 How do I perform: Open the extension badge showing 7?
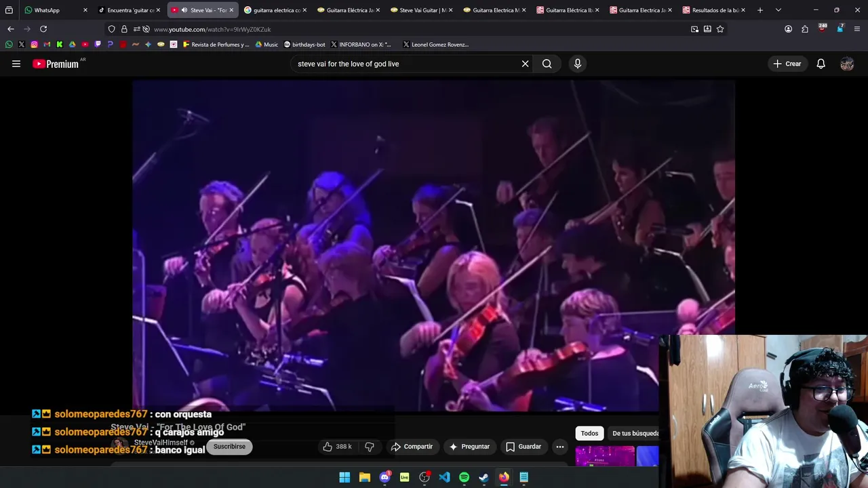click(840, 28)
